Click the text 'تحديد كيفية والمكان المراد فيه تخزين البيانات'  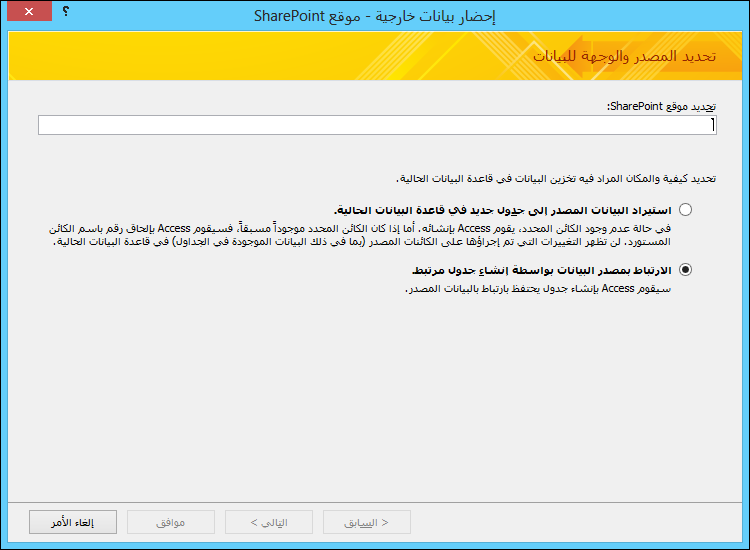(x=556, y=178)
